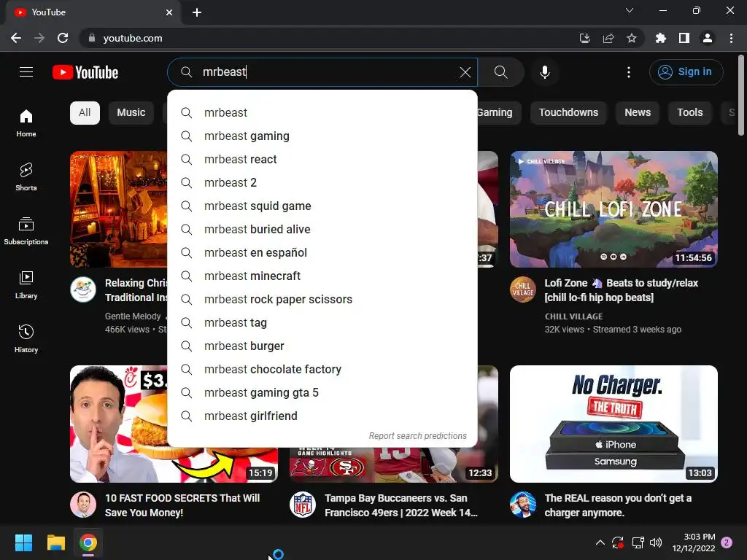The height and width of the screenshot is (560, 747).
Task: Choose the 'mrbeast buried alive' suggestion
Action: coord(322,230)
